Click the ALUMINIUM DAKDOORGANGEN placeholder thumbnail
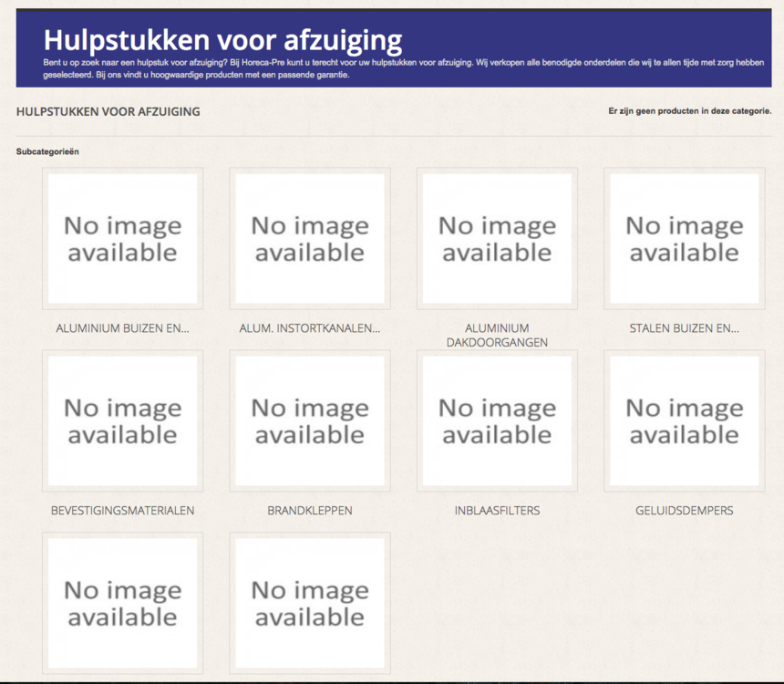 (x=496, y=238)
